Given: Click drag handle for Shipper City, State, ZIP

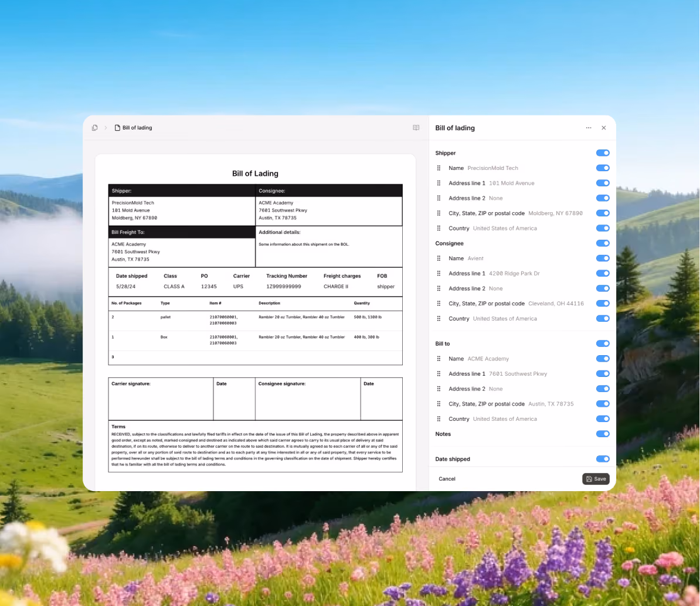Looking at the screenshot, I should 439,213.
